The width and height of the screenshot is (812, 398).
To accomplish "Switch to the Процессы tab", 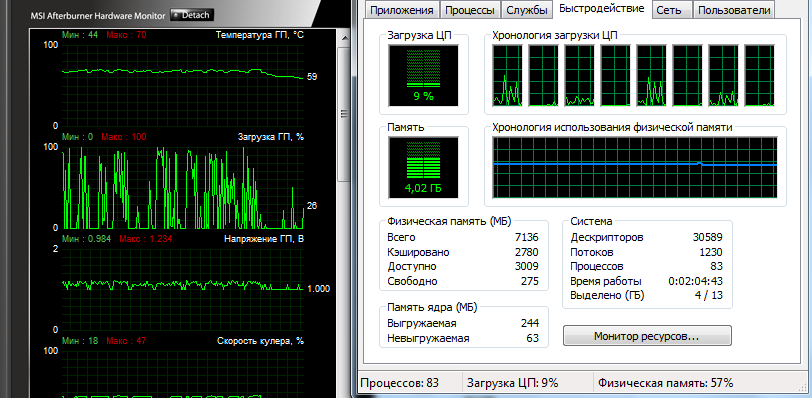I will pos(471,10).
